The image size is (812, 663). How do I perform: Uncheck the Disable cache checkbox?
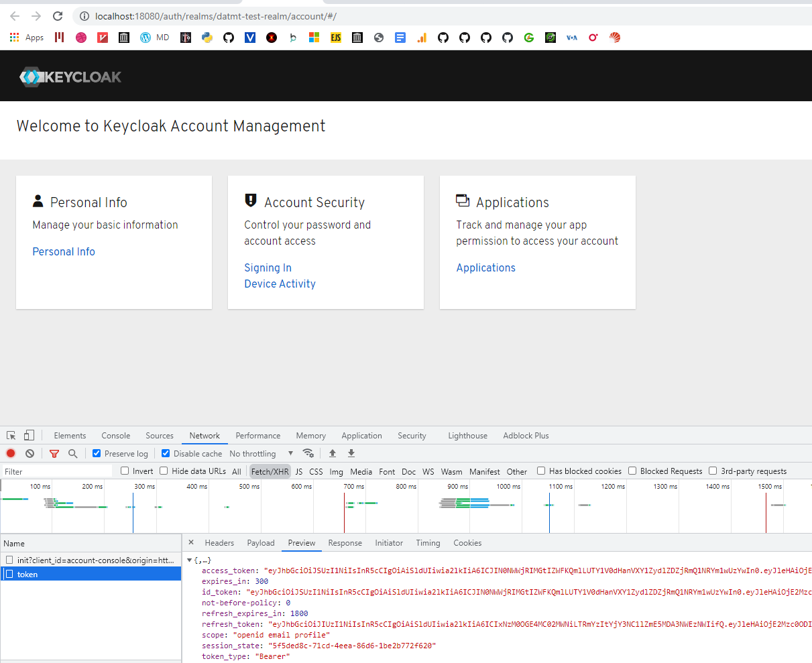click(166, 453)
